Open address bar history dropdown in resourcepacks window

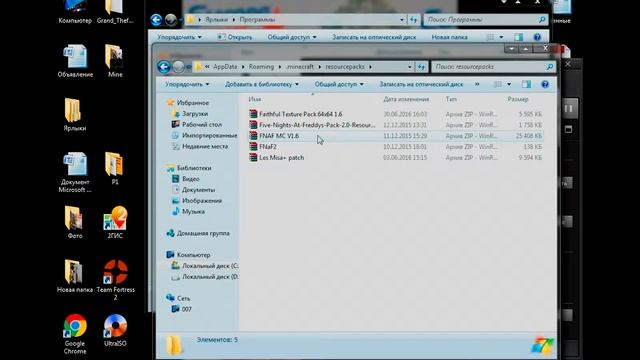click(x=409, y=67)
